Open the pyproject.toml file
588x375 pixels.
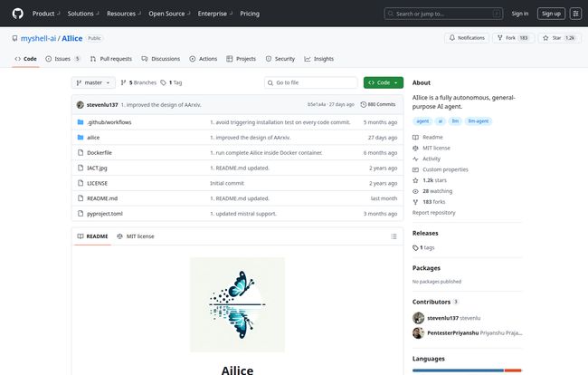(x=105, y=214)
